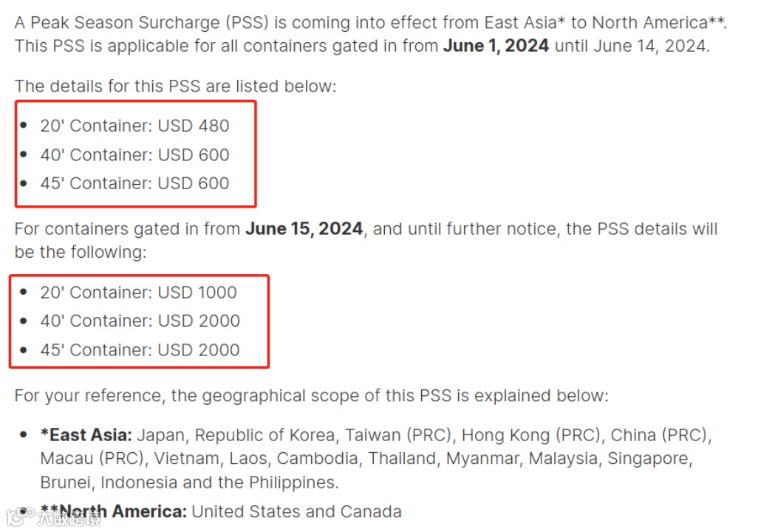
Task: Click the 40' Container: USD 2000 line
Action: pos(140,321)
